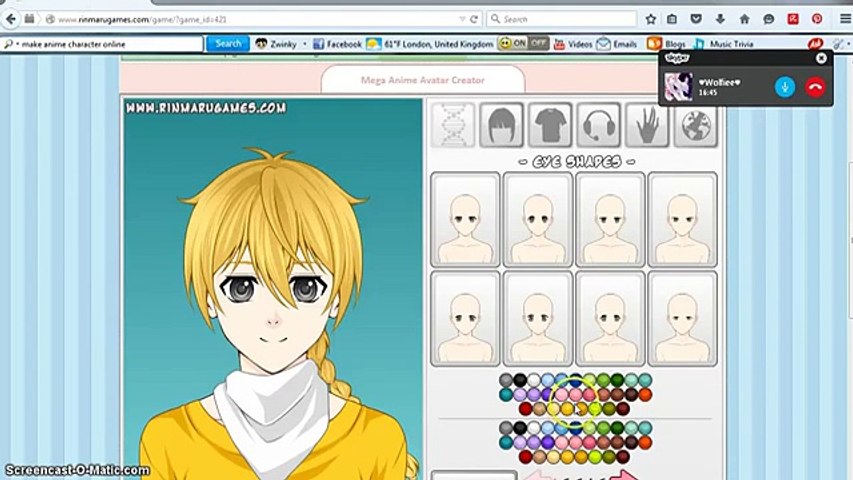
Task: Click Wolfiee's avatar in Skype widget
Action: [x=678, y=87]
